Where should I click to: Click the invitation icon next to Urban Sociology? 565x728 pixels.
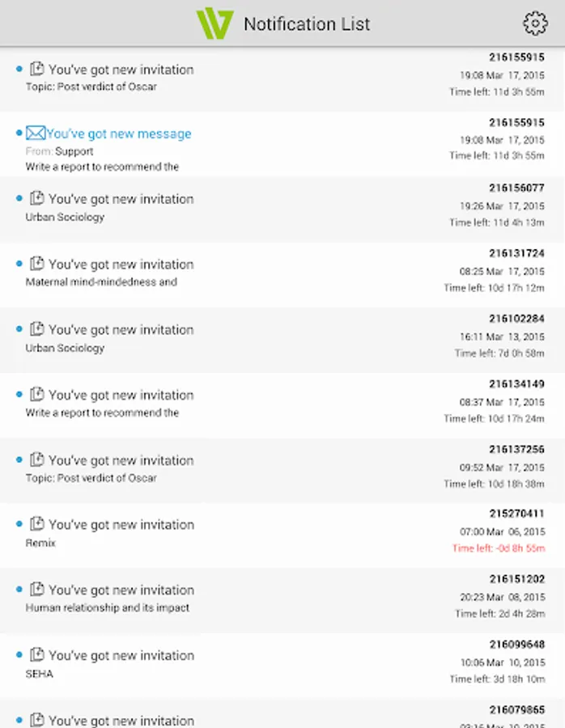click(x=36, y=199)
